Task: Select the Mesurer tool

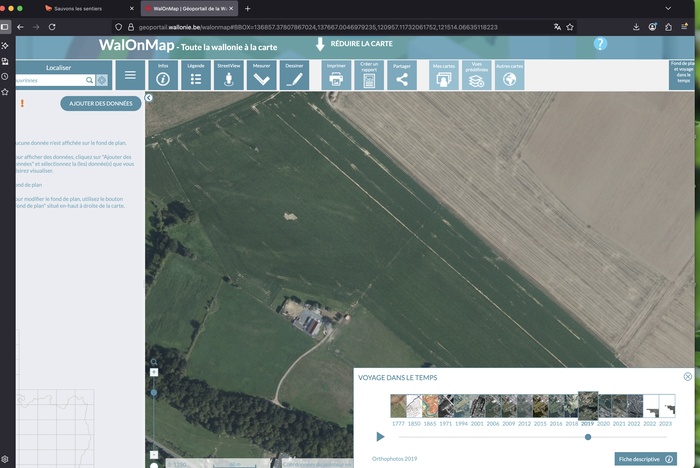Action: click(261, 76)
